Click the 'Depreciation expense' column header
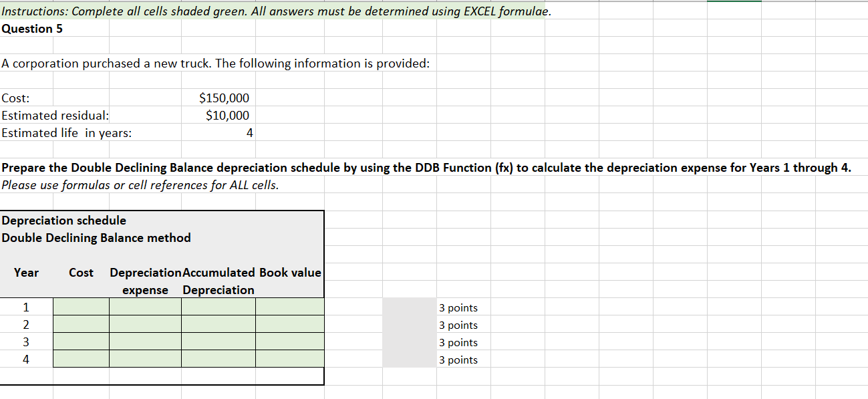868x399 pixels. [145, 281]
